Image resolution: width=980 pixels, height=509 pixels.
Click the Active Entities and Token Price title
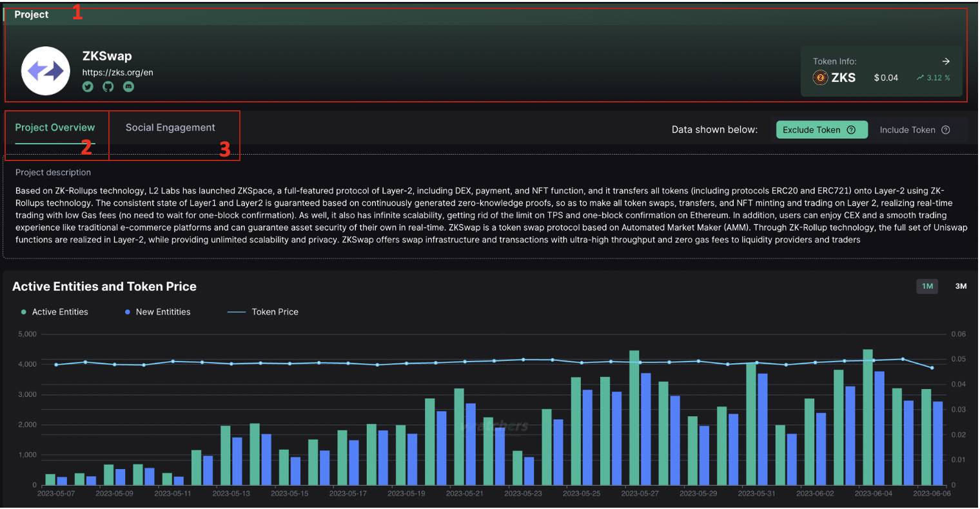coord(104,287)
